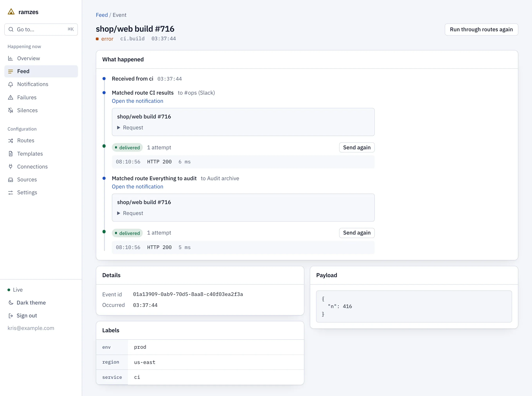Click the Go to search field
532x396 pixels.
pyautogui.click(x=41, y=30)
